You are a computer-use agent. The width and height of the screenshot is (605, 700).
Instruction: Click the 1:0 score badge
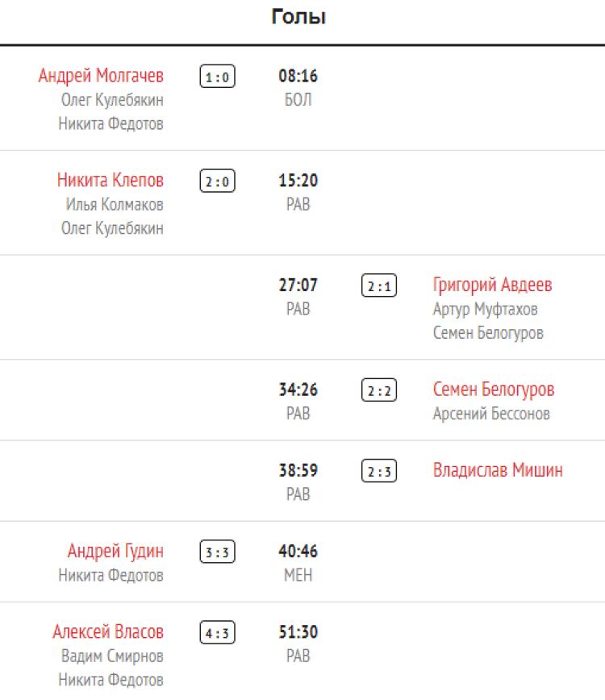click(x=217, y=77)
